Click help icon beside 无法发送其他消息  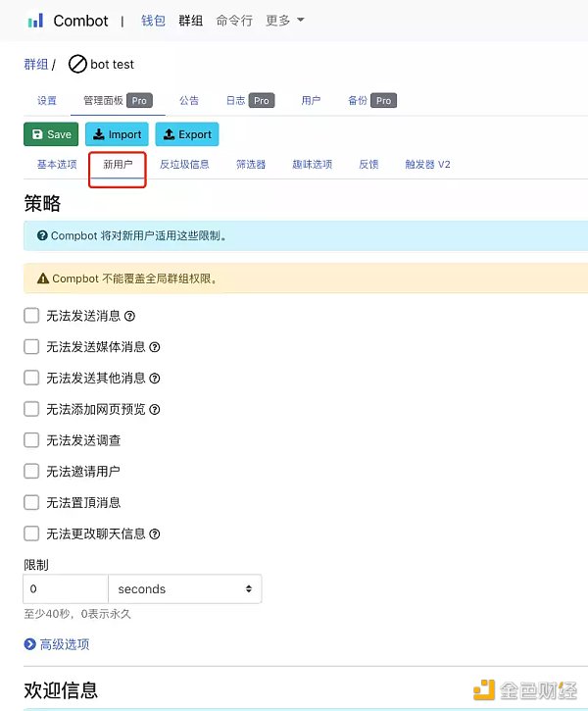[x=154, y=379]
